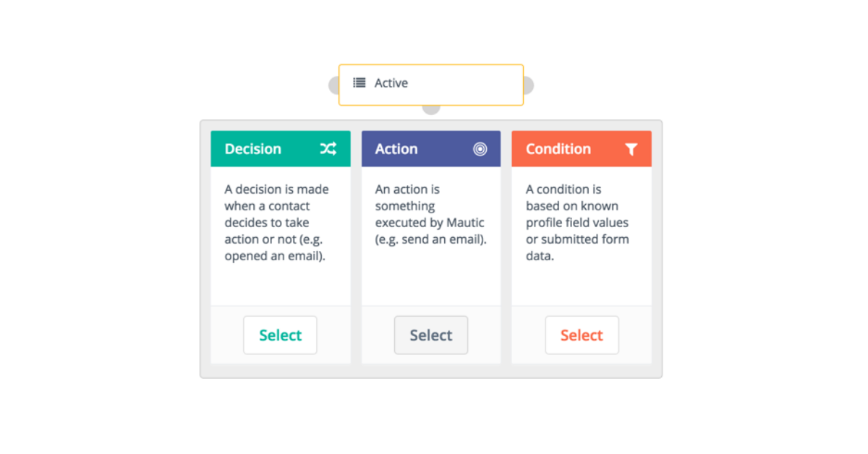Click the Decision title in green header
Screen dimensions: 868x454
click(x=252, y=149)
